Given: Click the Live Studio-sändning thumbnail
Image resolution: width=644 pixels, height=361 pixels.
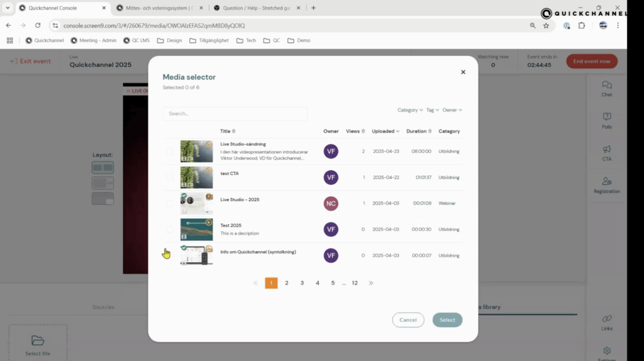Looking at the screenshot, I should click(x=196, y=151).
